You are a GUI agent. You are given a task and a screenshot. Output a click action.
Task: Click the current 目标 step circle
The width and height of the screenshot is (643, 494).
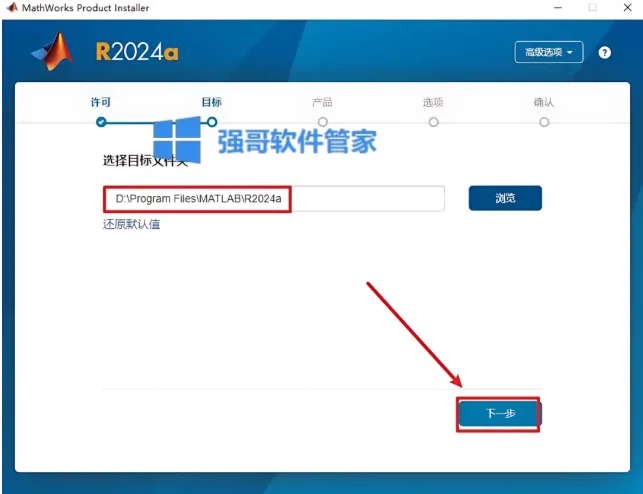coord(212,122)
